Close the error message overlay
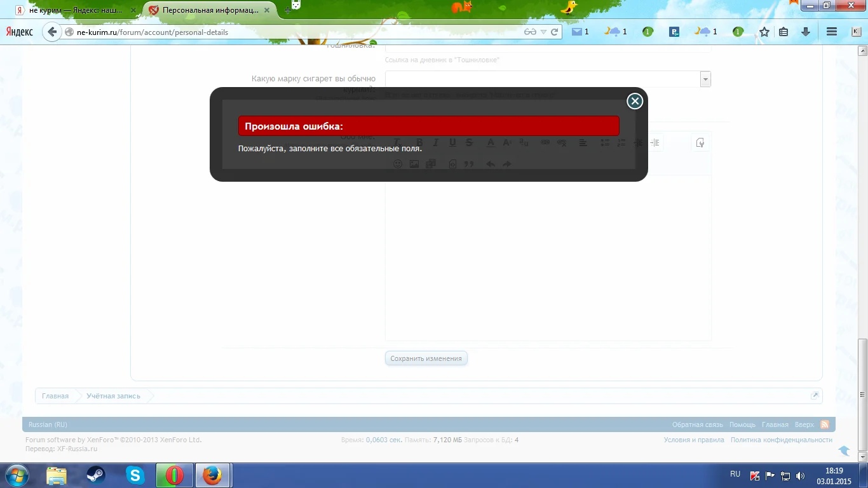The width and height of the screenshot is (868, 488). [635, 101]
